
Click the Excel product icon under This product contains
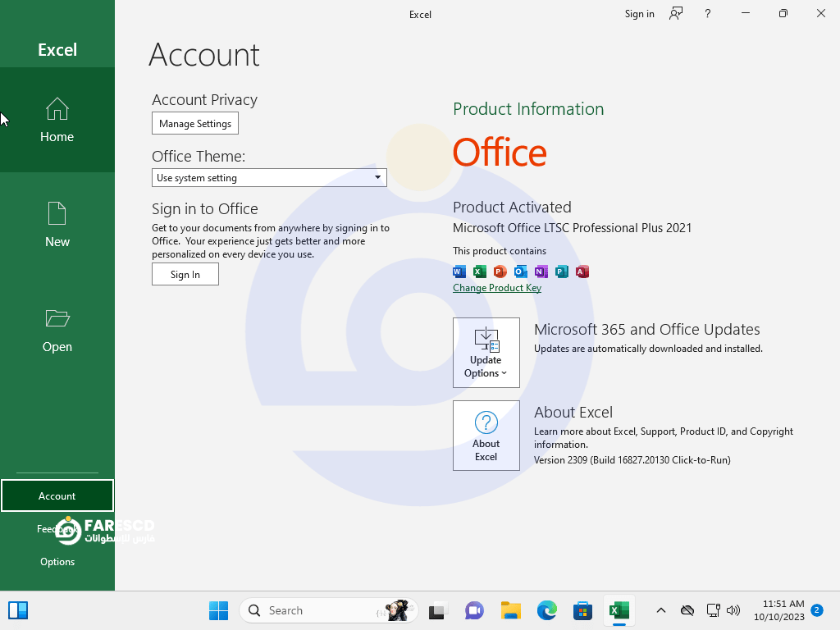(479, 272)
